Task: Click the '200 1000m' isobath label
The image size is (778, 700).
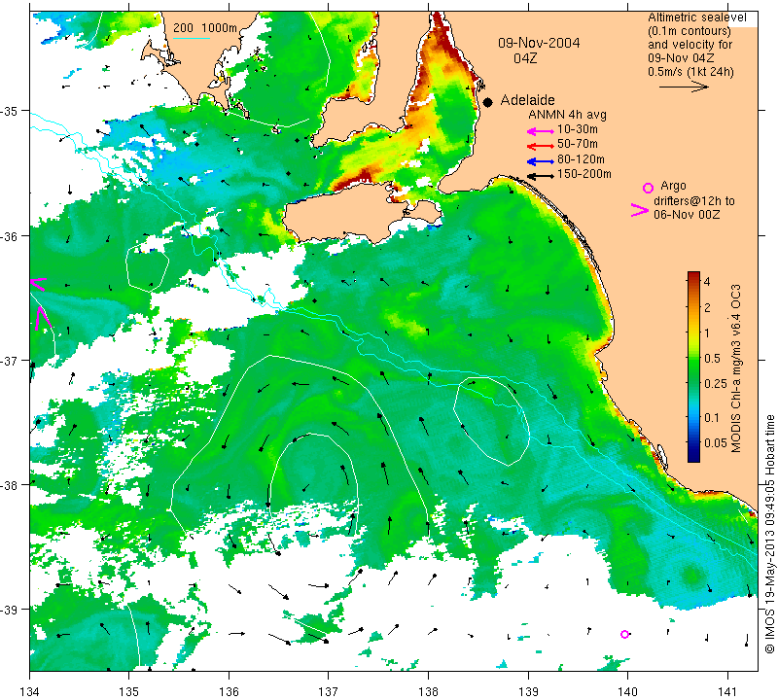Action: click(x=205, y=28)
